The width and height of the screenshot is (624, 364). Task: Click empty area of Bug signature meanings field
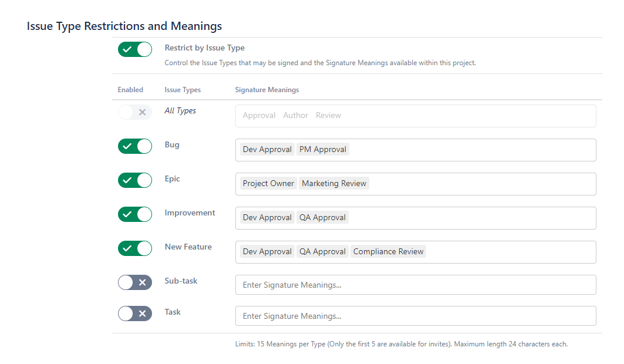(470, 150)
